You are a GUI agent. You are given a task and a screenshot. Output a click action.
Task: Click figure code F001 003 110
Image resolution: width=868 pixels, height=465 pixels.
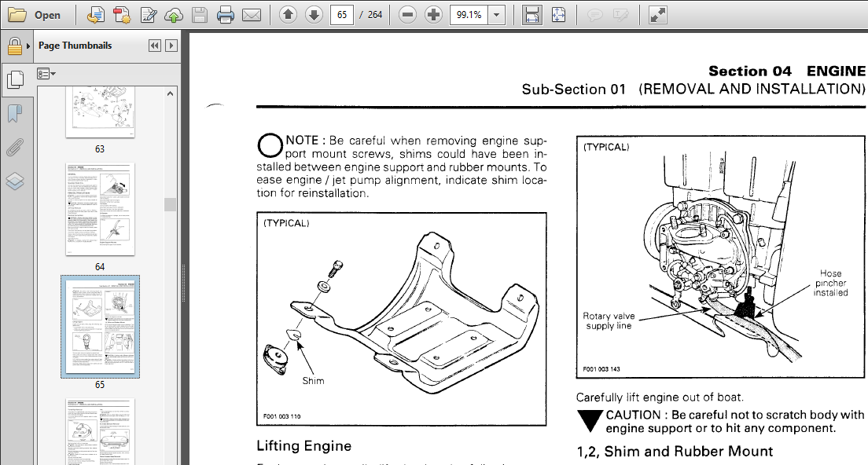(x=281, y=416)
